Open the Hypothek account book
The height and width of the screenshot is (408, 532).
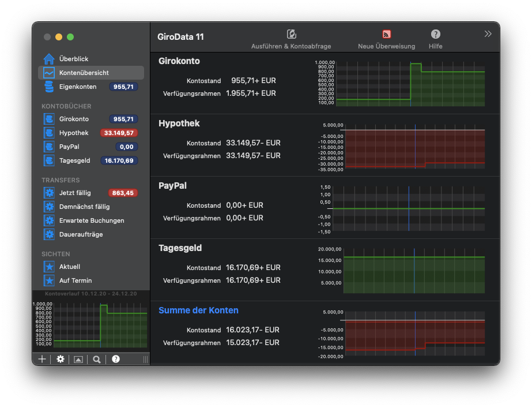(74, 133)
